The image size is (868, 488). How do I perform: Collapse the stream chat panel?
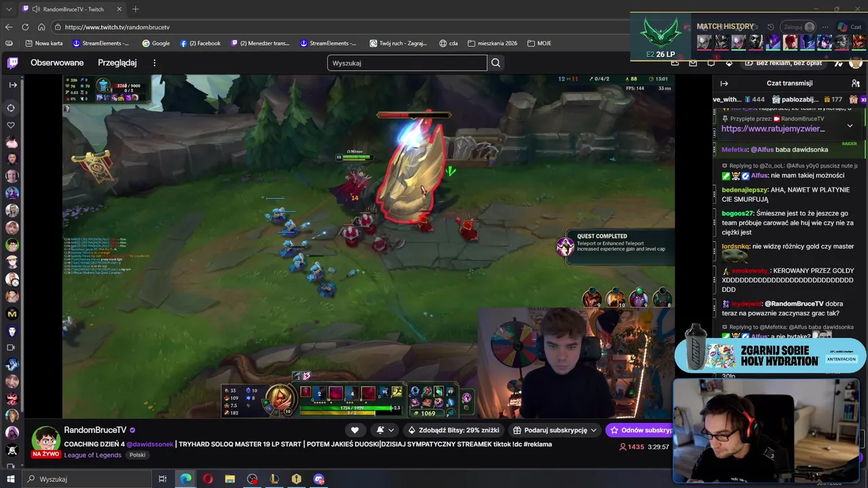point(724,83)
